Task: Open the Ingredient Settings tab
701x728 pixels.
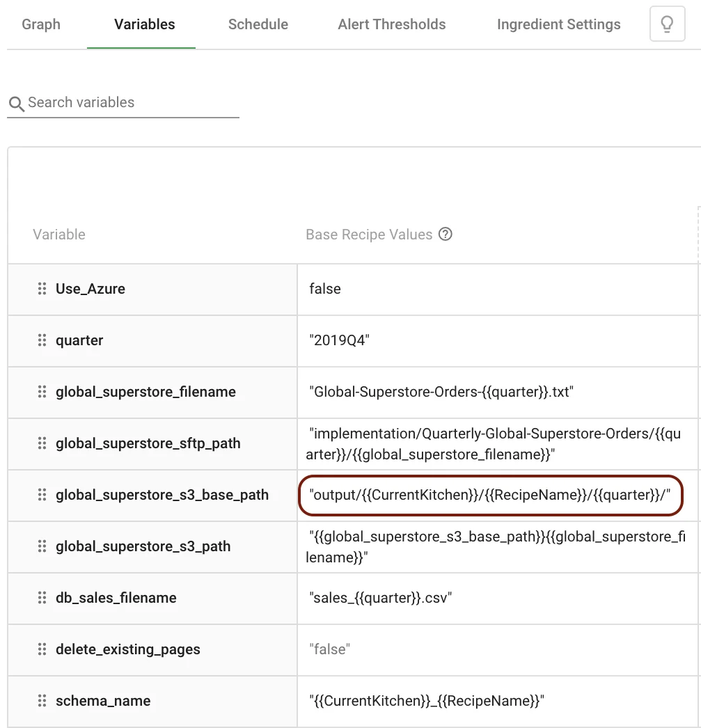Action: click(x=558, y=24)
